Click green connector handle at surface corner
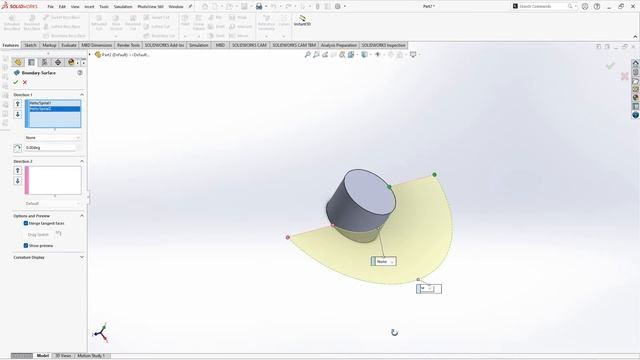This screenshot has width=640, height=360. tap(434, 175)
